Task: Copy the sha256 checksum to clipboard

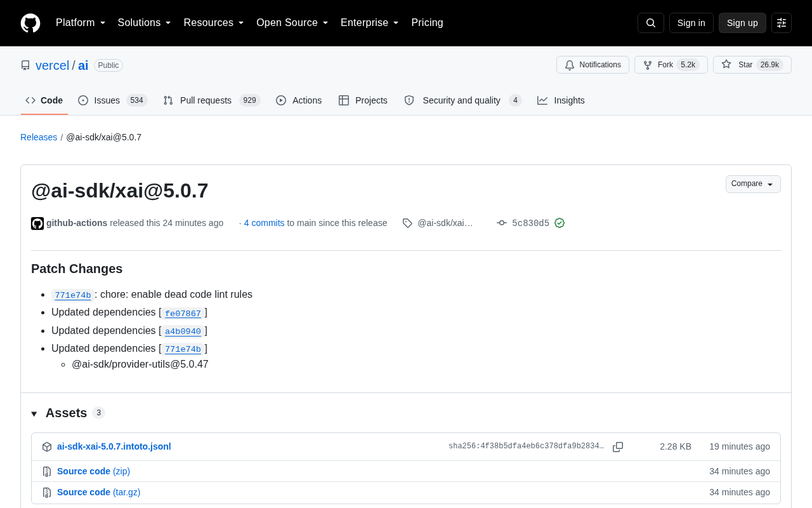Action: (618, 447)
